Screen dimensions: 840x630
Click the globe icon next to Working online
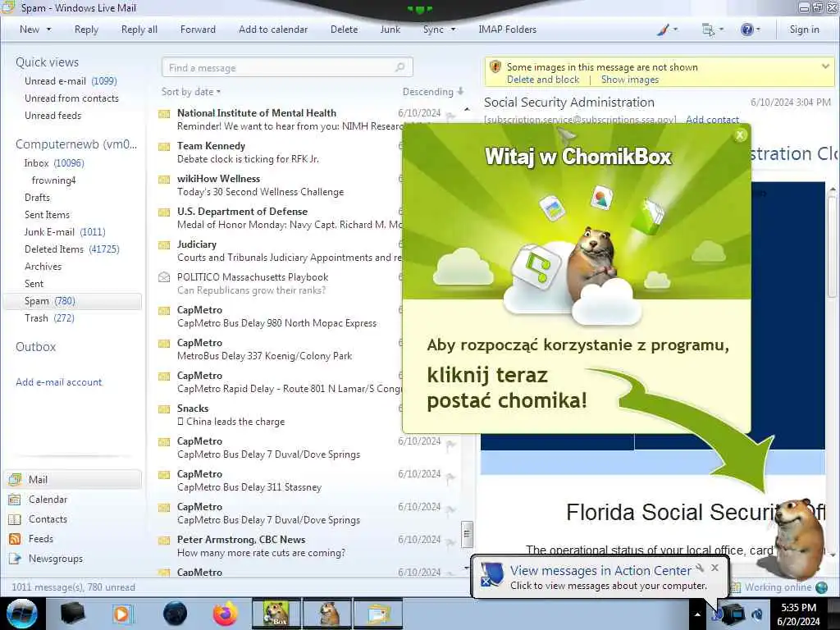[821, 587]
